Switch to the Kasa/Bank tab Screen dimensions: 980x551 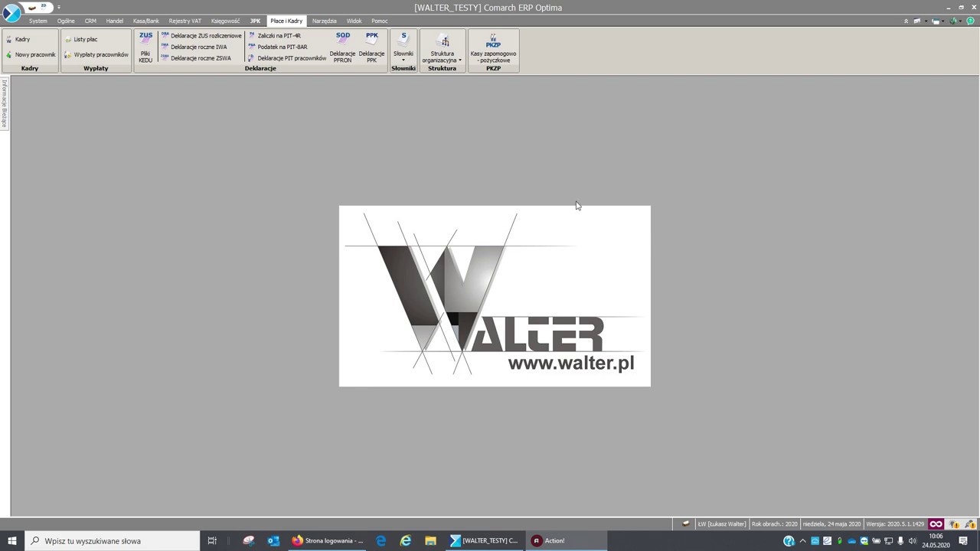point(146,21)
